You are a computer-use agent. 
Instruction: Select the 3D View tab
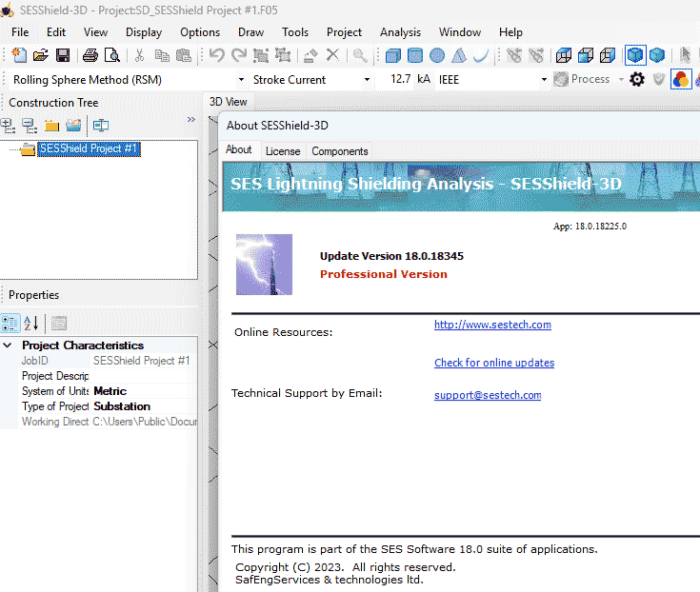(229, 102)
